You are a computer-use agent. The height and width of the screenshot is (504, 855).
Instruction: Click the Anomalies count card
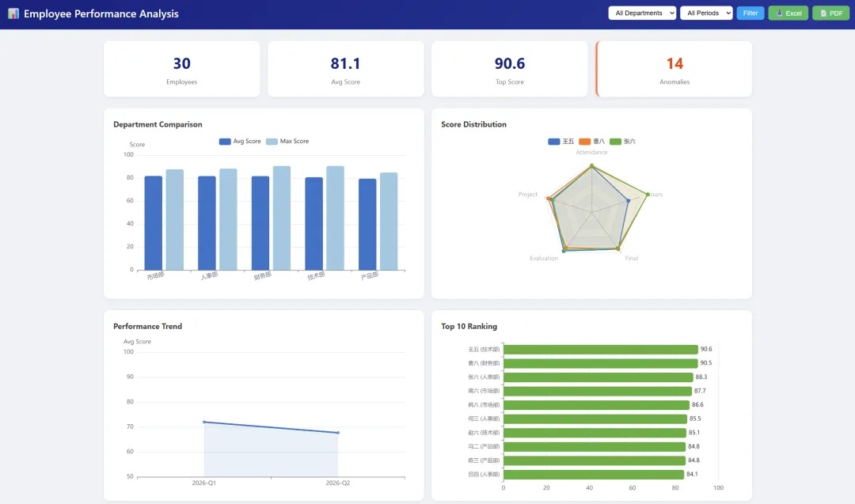pos(674,69)
